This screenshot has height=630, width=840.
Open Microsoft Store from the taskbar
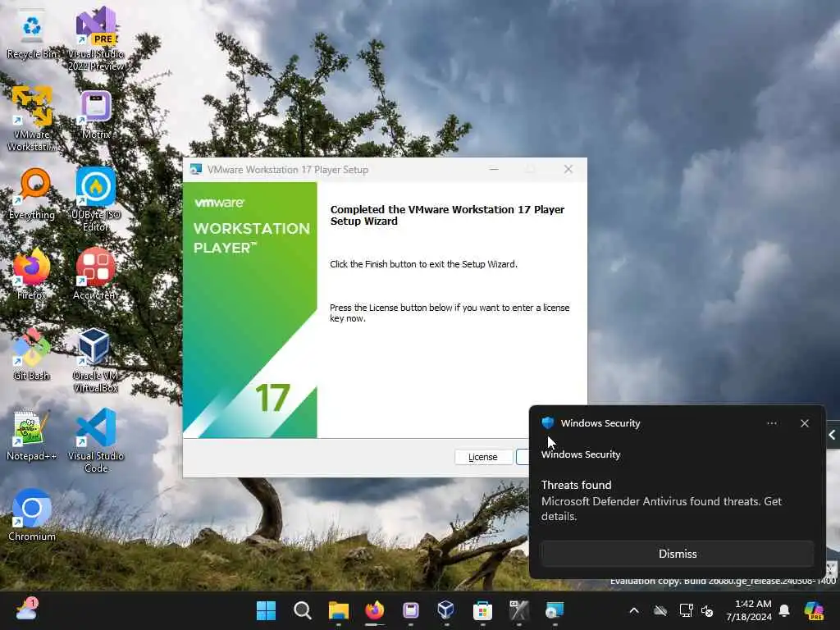(x=482, y=610)
